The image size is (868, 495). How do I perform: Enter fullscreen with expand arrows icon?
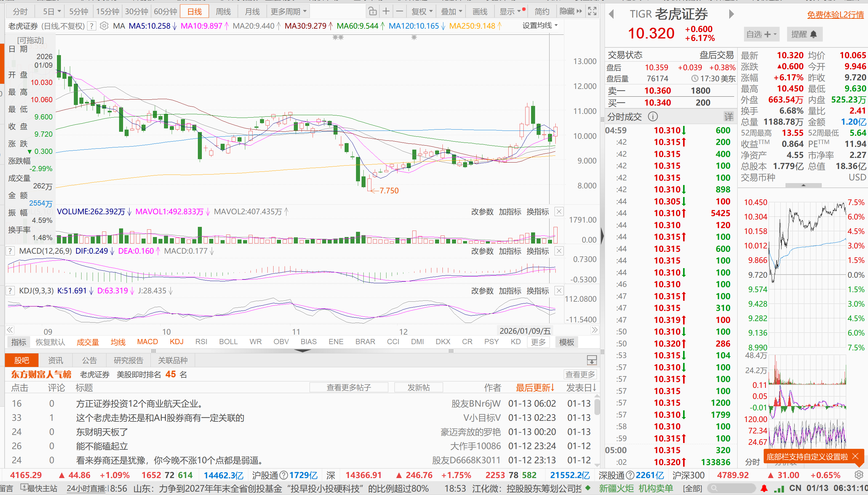tap(592, 12)
